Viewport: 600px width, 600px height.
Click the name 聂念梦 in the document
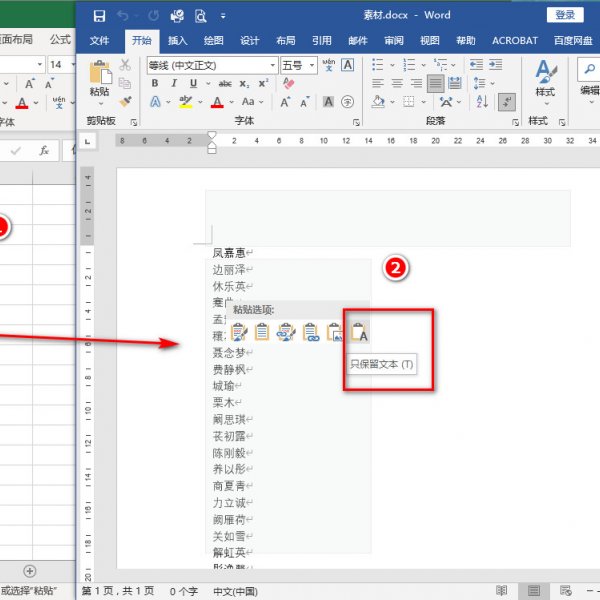click(229, 352)
